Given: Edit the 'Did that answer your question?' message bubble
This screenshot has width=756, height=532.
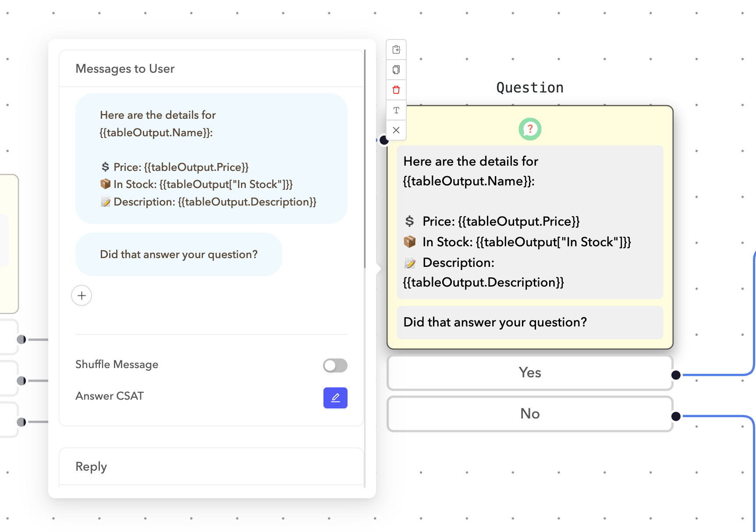Looking at the screenshot, I should [179, 255].
